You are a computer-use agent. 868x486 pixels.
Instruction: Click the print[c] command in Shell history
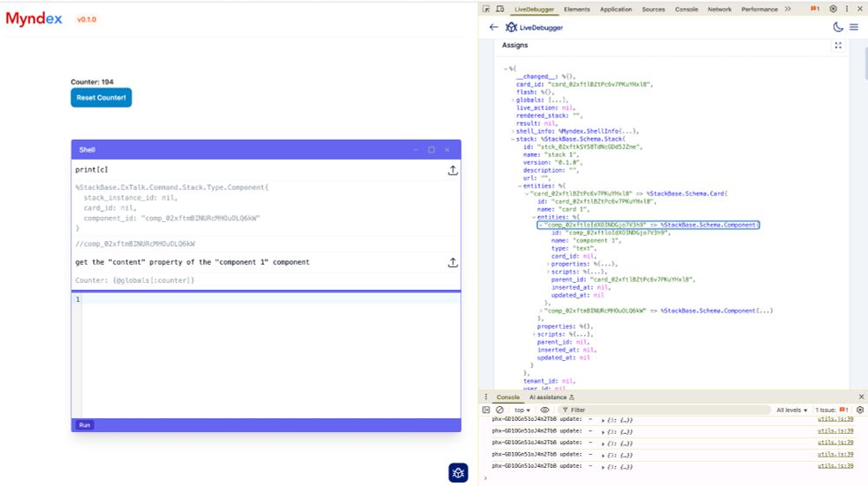[92, 170]
